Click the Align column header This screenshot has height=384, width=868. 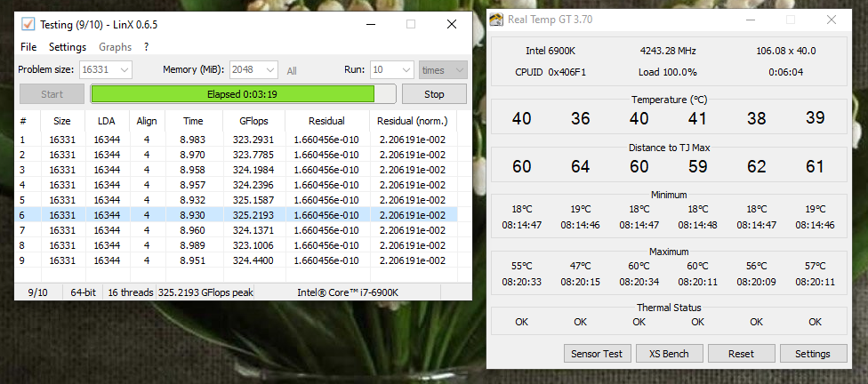coord(147,121)
